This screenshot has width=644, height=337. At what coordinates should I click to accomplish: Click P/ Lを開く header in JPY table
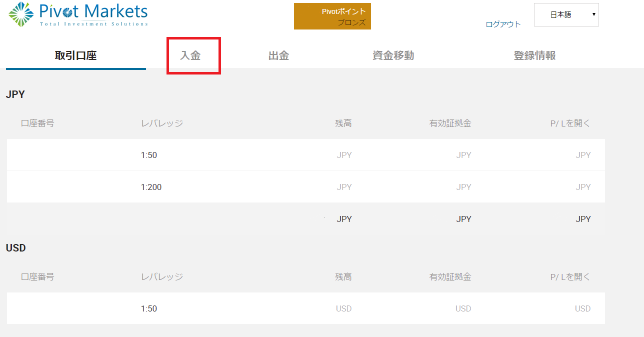570,123
